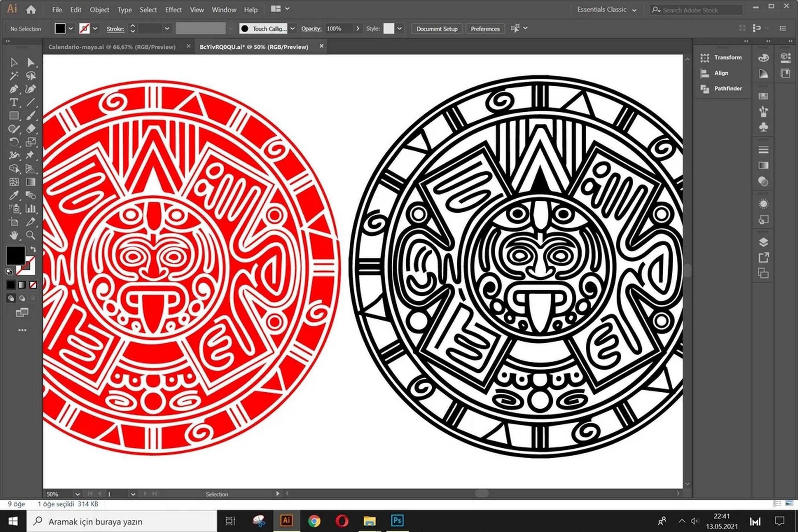Switch to Calendario-maya.ai tab

coord(112,47)
